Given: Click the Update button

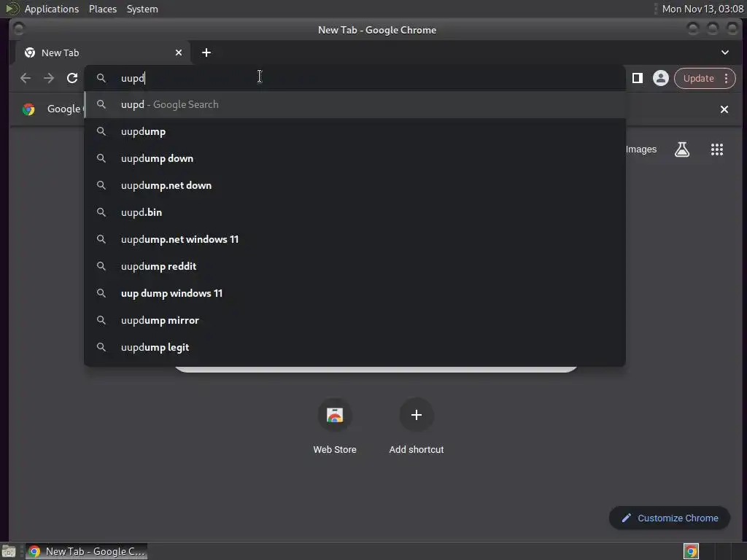Looking at the screenshot, I should tap(698, 78).
